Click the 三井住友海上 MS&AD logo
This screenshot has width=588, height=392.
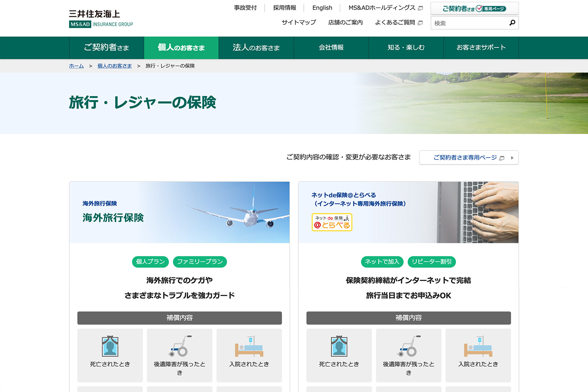[101, 18]
